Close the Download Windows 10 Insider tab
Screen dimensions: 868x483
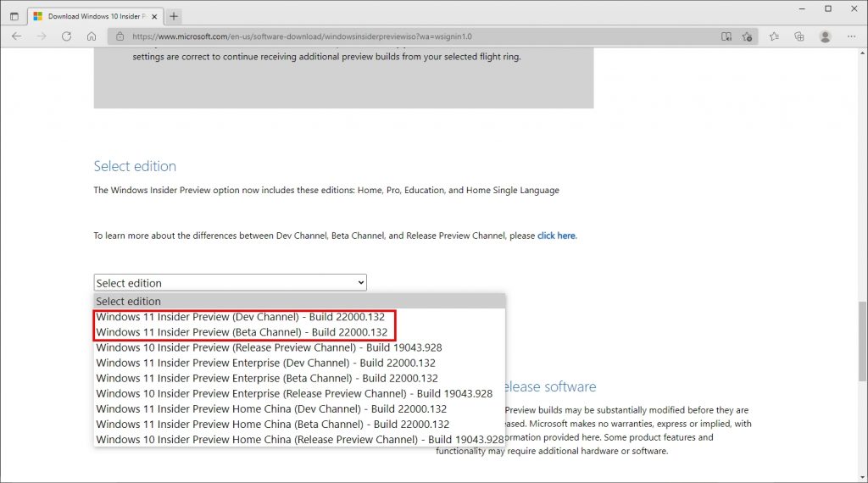[154, 17]
